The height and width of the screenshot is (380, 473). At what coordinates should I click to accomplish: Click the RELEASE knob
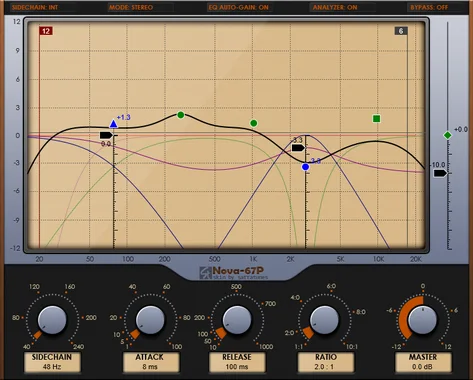tap(237, 320)
